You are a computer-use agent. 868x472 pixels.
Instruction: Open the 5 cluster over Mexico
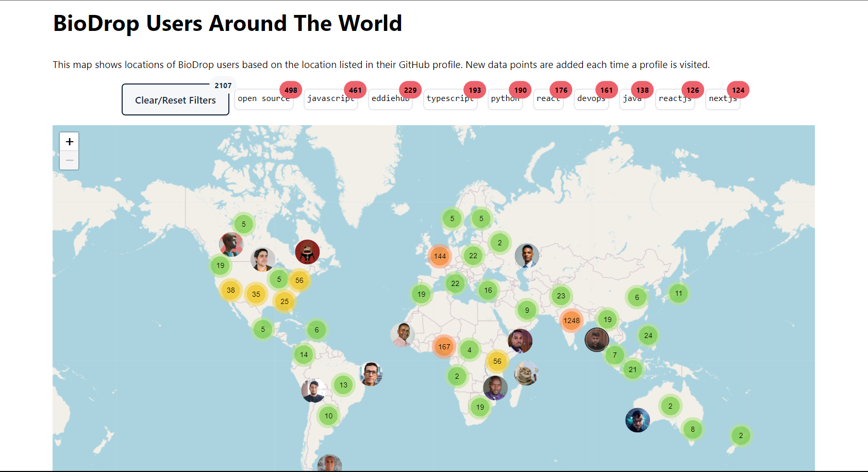coord(263,329)
